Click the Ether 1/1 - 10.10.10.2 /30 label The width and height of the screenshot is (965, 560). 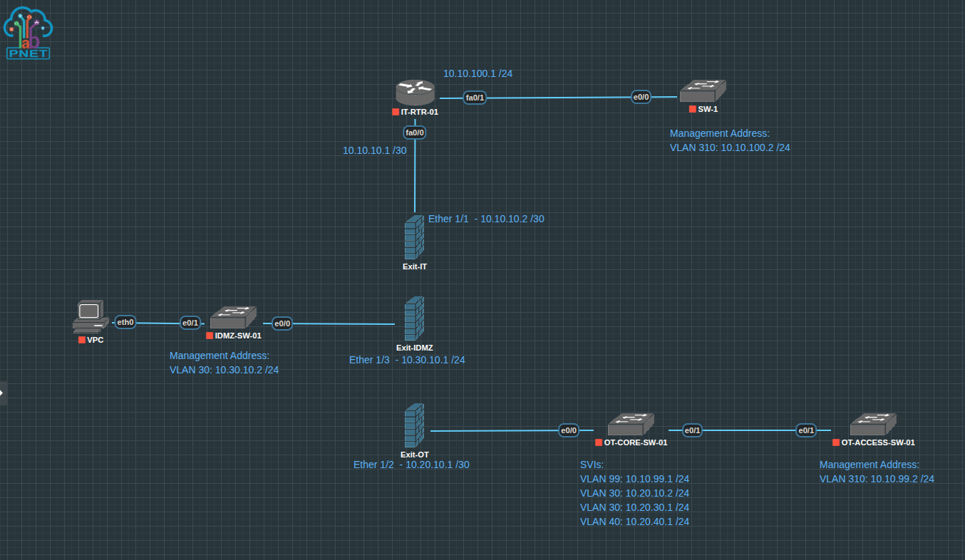486,219
